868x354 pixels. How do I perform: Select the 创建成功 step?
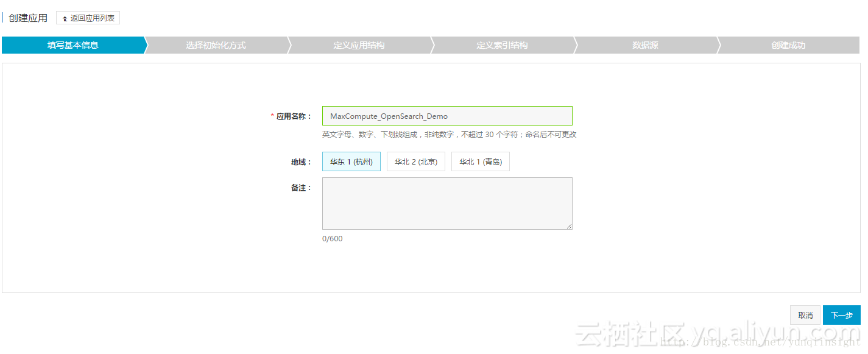pos(789,45)
